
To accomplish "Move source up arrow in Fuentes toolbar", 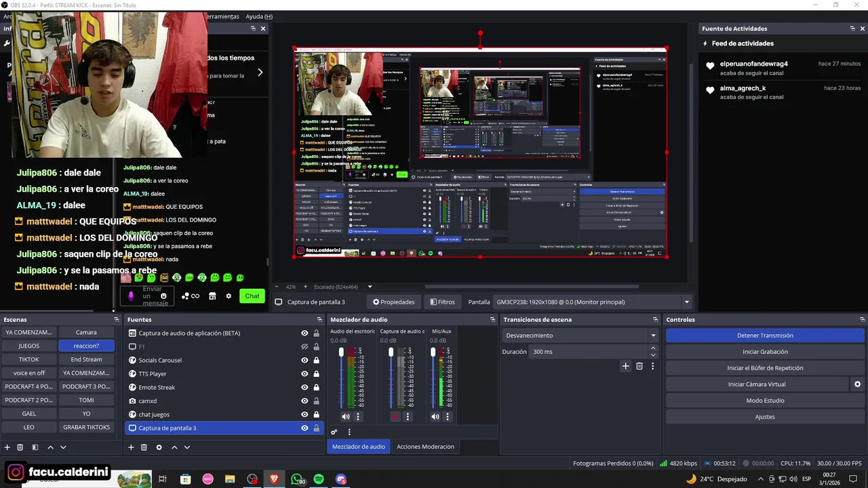I will click(174, 447).
